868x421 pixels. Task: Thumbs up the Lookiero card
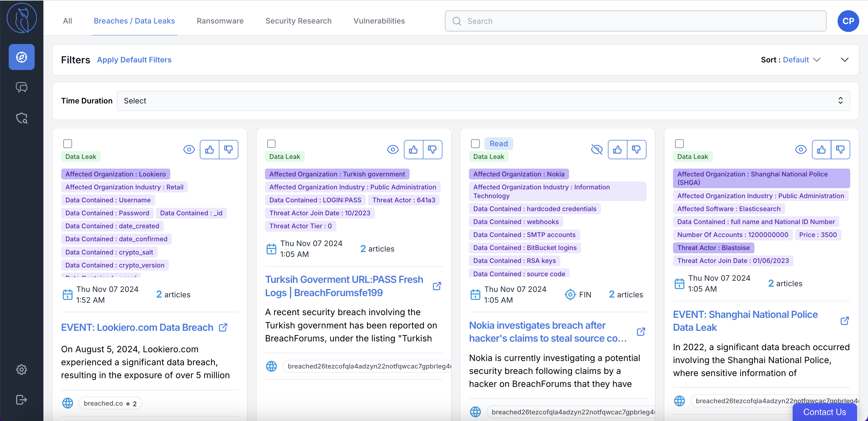click(209, 149)
